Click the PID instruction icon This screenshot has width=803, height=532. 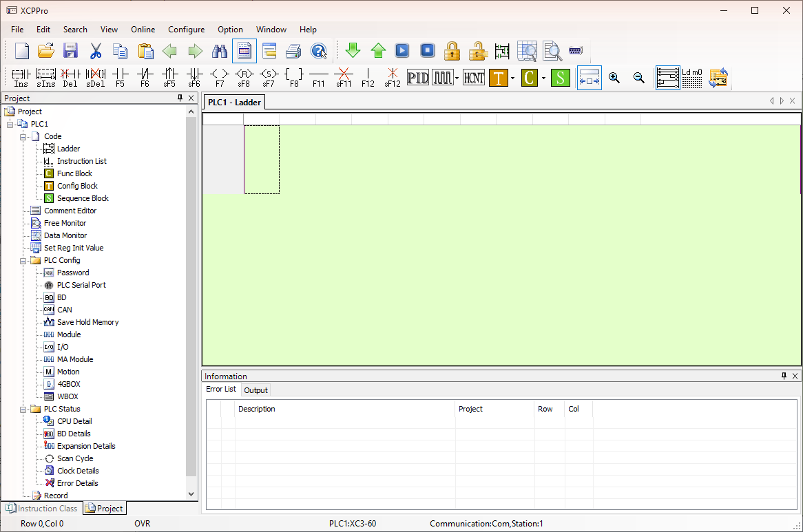click(x=418, y=78)
